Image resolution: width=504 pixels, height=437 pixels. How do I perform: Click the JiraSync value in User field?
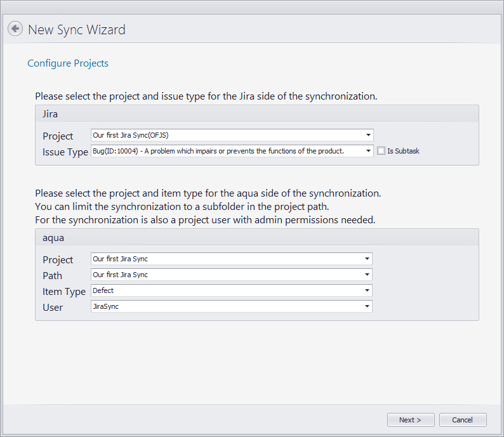pyautogui.click(x=106, y=306)
